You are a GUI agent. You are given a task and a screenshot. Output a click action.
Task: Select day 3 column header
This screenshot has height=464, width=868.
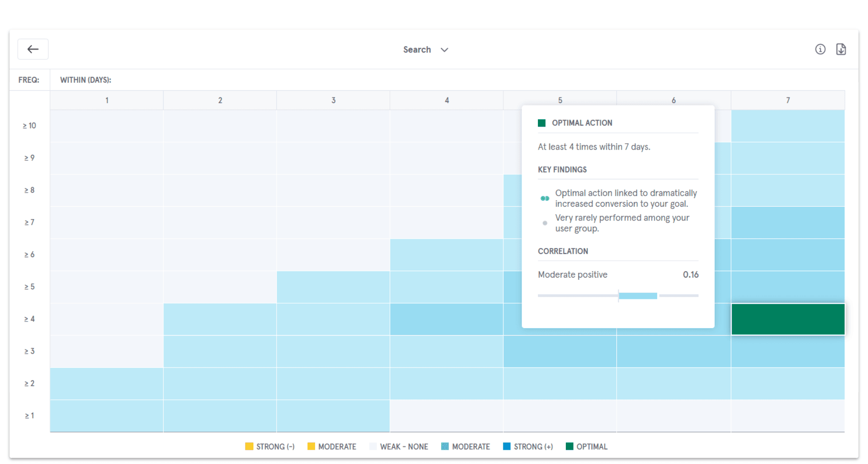click(x=333, y=101)
